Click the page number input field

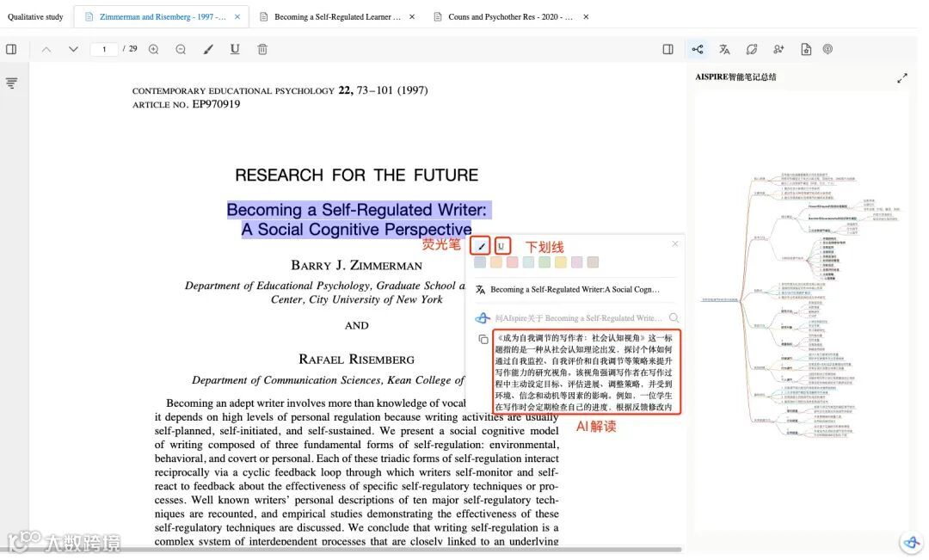pyautogui.click(x=104, y=49)
